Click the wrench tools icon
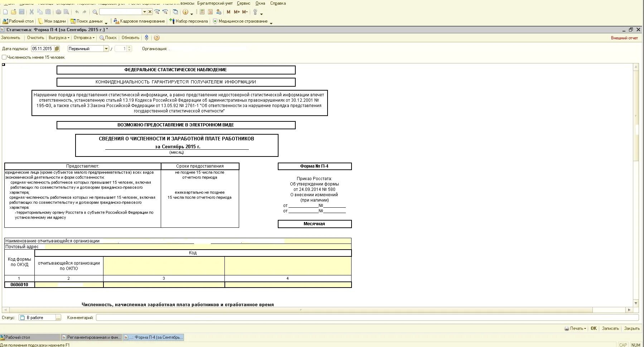This screenshot has height=347, width=644. click(255, 12)
